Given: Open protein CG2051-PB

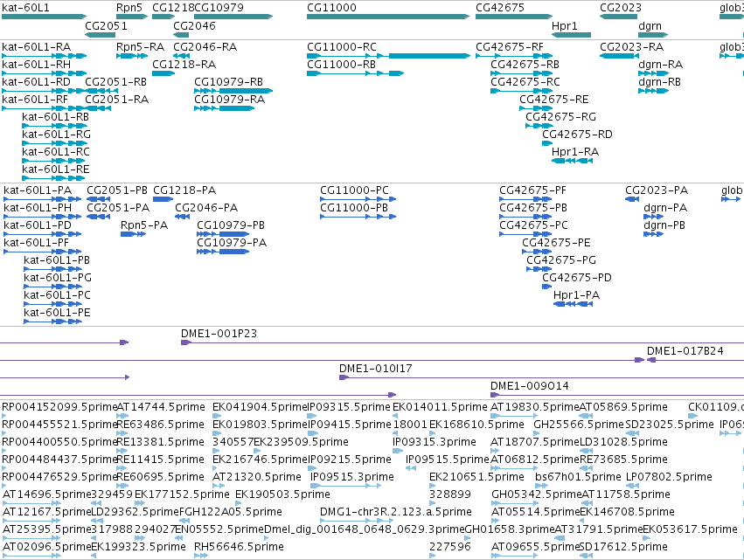Looking at the screenshot, I should point(99,199).
